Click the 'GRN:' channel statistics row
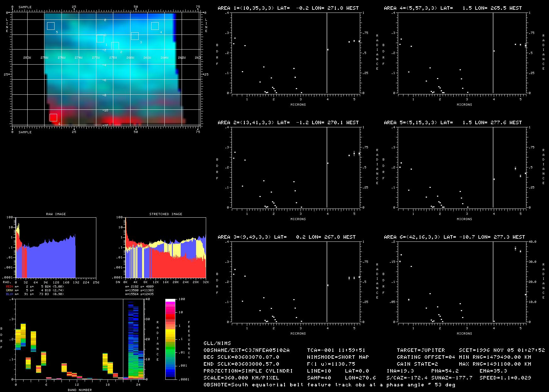Viewport: 549px width, 392px height. [35, 290]
